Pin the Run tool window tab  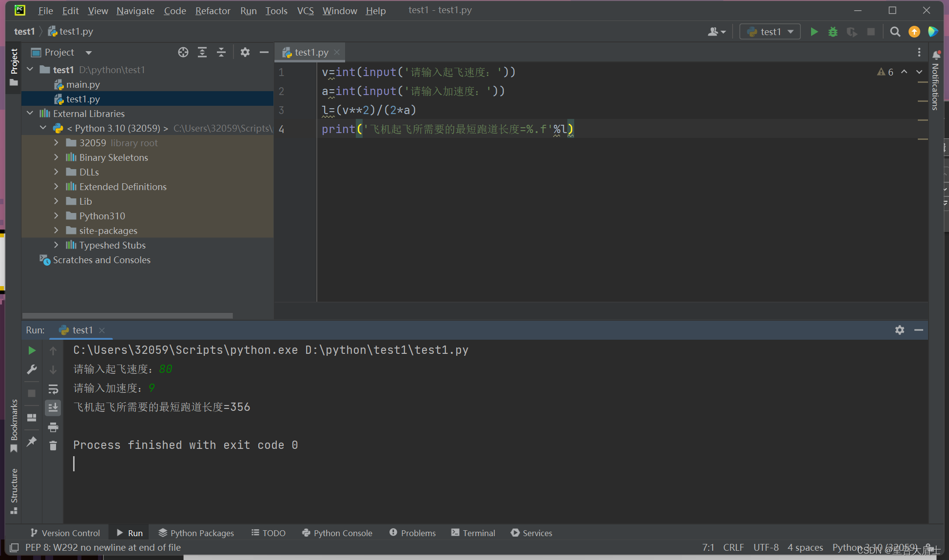31,442
